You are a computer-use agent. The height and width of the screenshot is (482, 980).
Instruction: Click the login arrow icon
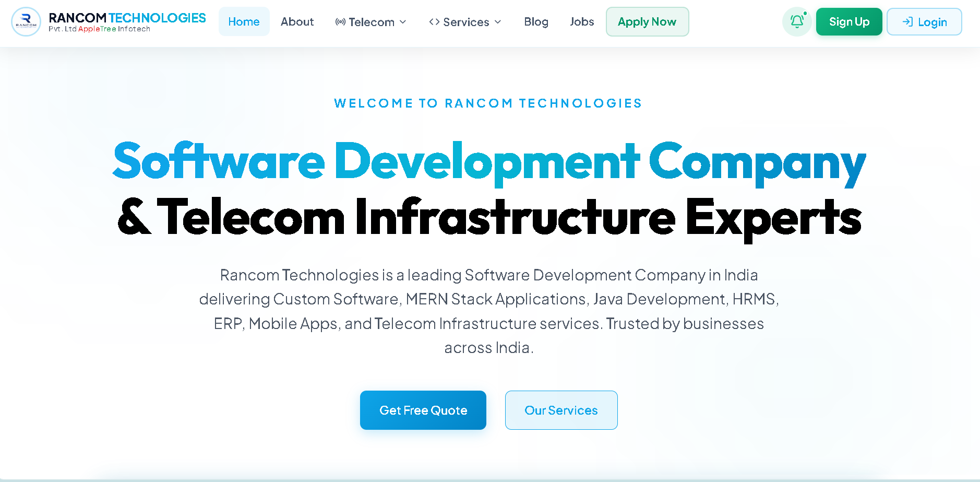(907, 22)
